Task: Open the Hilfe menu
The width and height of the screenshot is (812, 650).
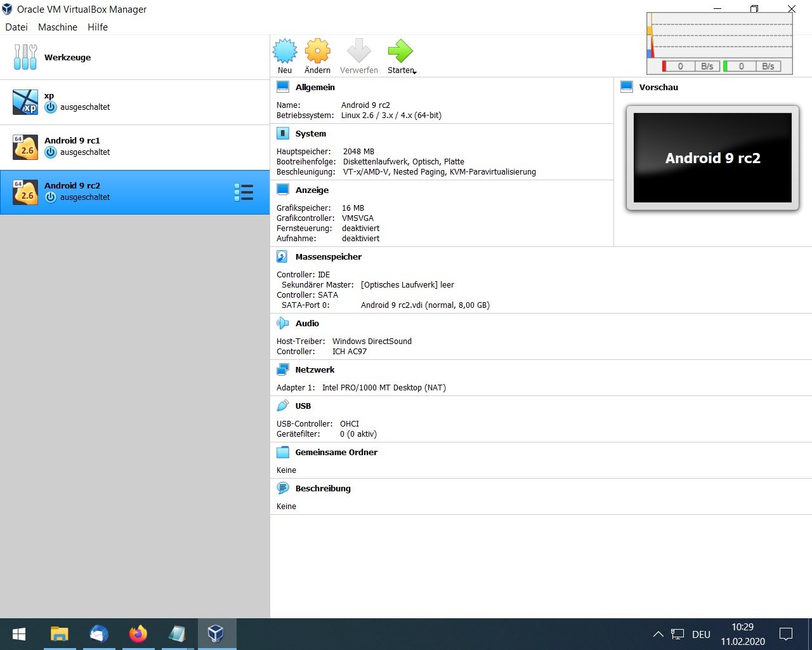Action: tap(98, 27)
